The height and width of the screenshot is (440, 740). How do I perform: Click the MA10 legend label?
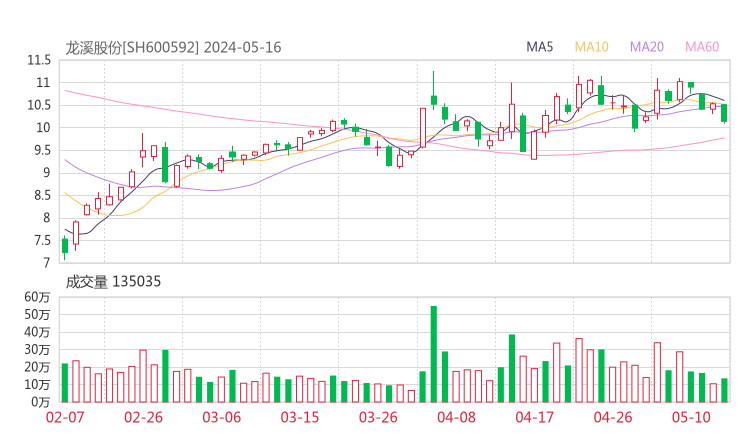[x=591, y=47]
